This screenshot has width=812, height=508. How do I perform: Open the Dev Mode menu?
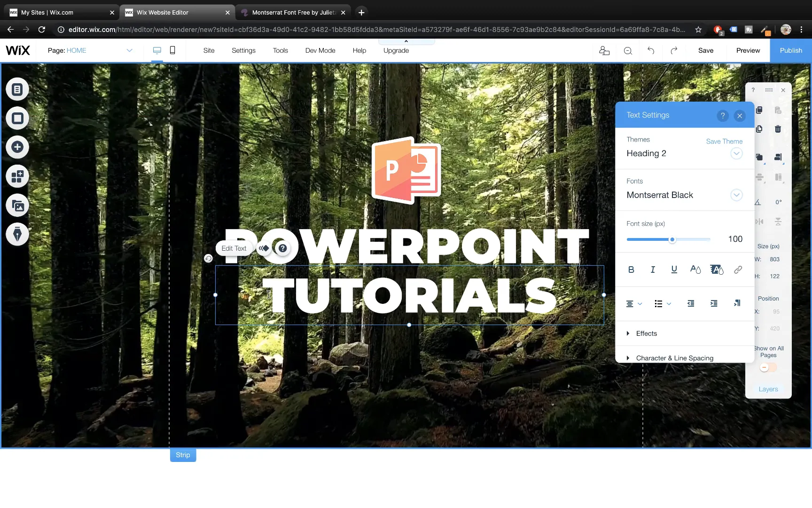coord(320,50)
